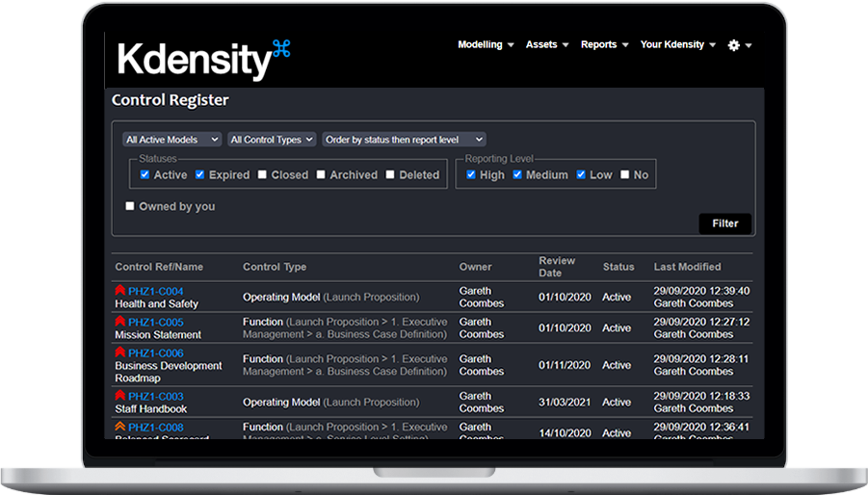
Task: Click red priority icon beside PHZ1-C006
Action: click(120, 352)
